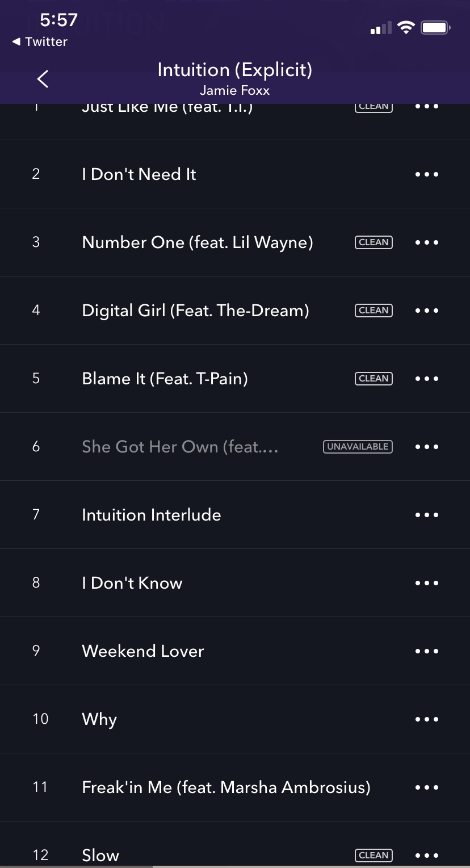Open options menu for "Digital Girl (Feat. The-Dream)"
The height and width of the screenshot is (868, 470).
coord(426,310)
